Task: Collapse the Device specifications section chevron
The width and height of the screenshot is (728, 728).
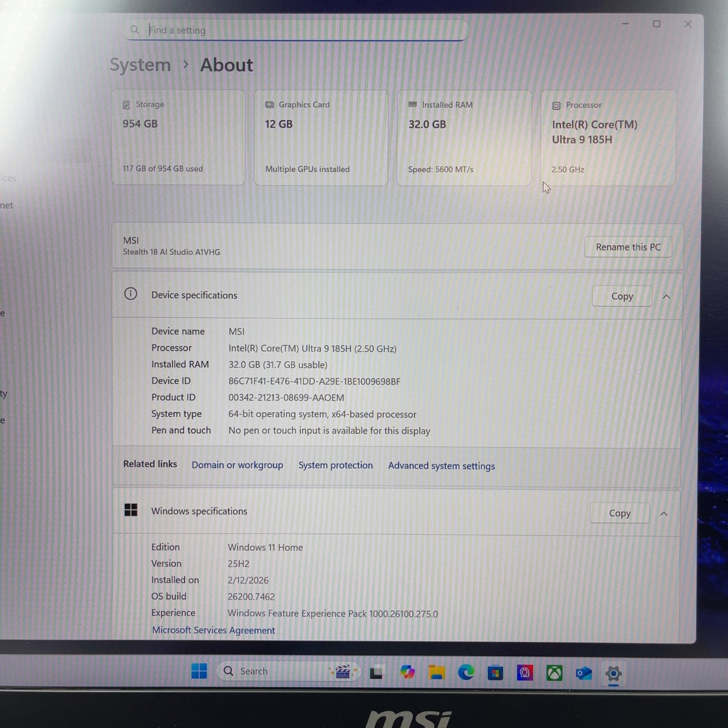Action: click(666, 297)
